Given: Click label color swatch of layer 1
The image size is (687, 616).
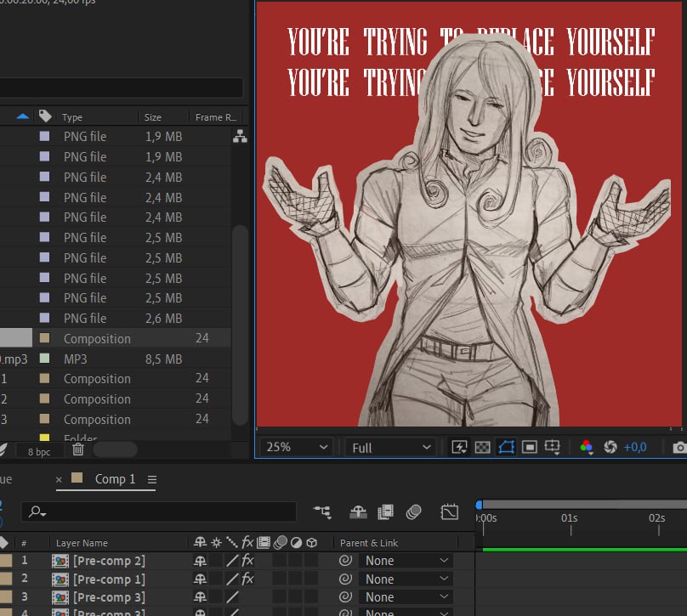Looking at the screenshot, I should [6, 561].
